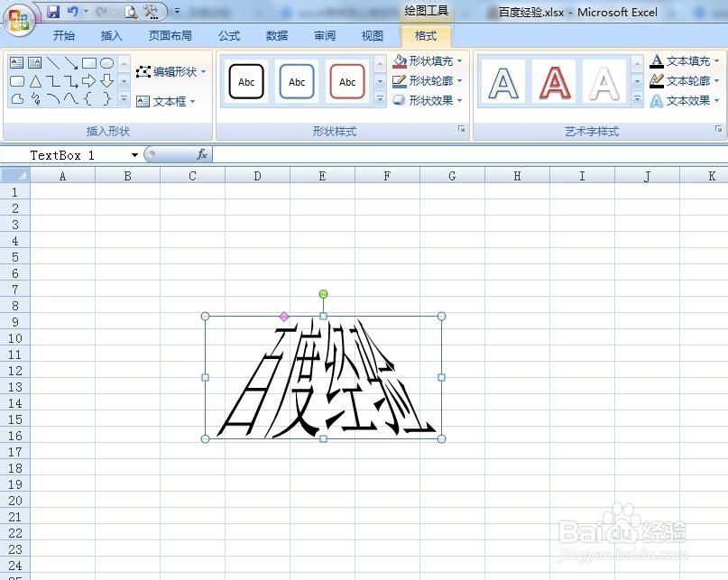728x580 pixels.
Task: Select the rectangle shape
Action: click(x=89, y=62)
